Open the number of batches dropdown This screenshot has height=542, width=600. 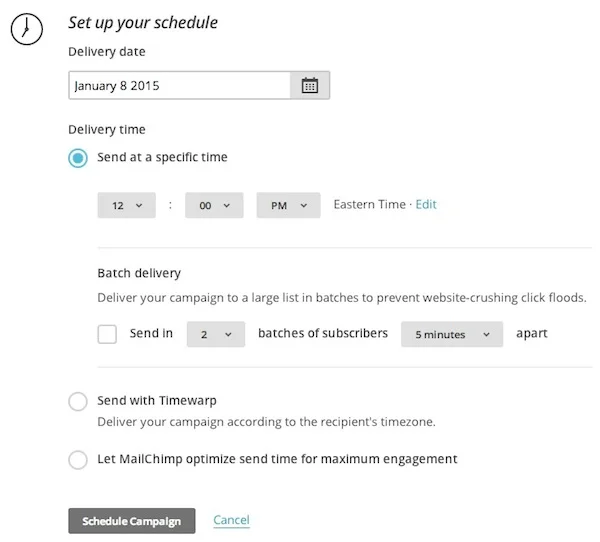click(x=216, y=334)
